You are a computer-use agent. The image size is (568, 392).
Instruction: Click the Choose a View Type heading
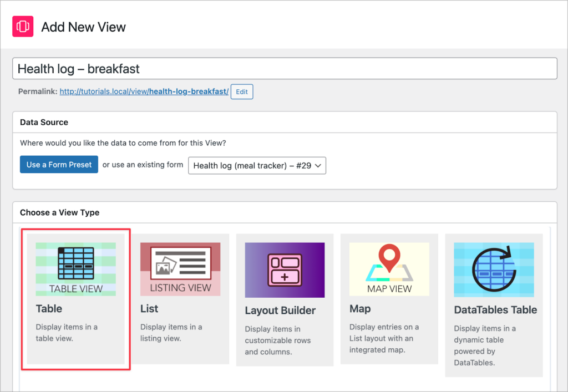point(60,212)
